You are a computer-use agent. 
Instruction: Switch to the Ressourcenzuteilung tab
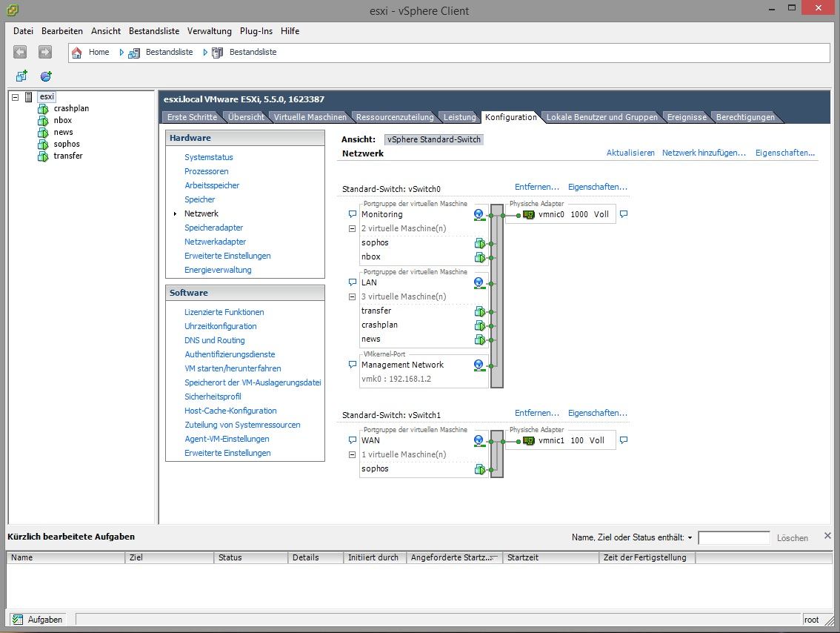395,117
